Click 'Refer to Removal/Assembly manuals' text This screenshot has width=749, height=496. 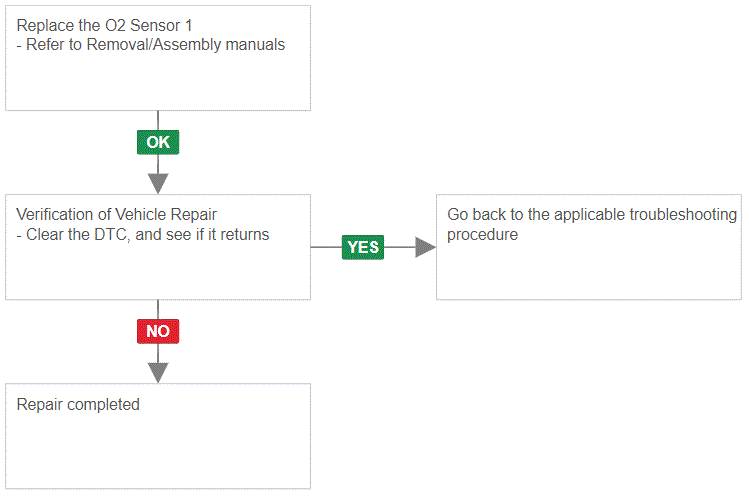(x=155, y=44)
